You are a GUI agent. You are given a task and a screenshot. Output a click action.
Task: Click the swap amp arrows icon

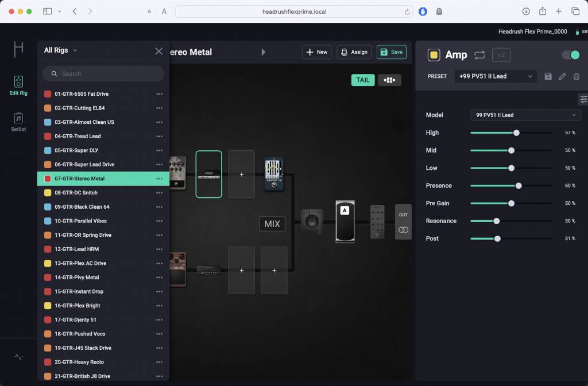(479, 55)
